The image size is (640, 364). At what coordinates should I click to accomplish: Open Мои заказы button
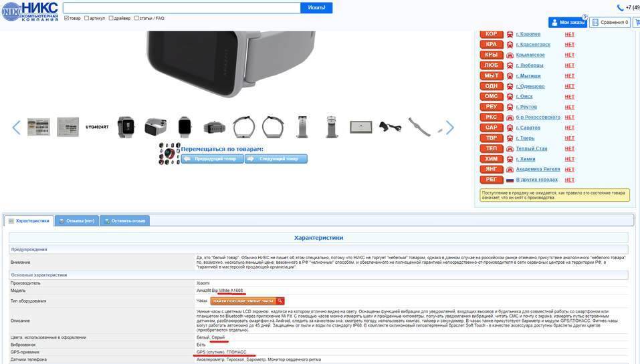(x=567, y=23)
